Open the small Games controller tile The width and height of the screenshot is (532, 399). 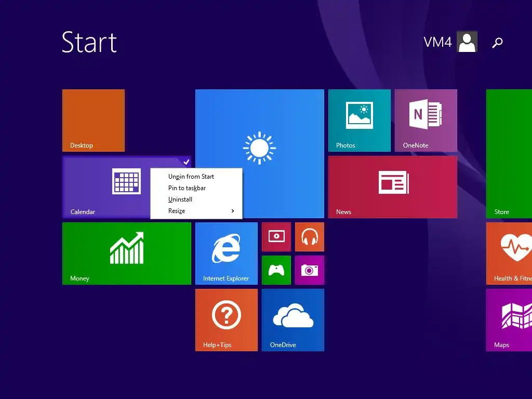[276, 270]
